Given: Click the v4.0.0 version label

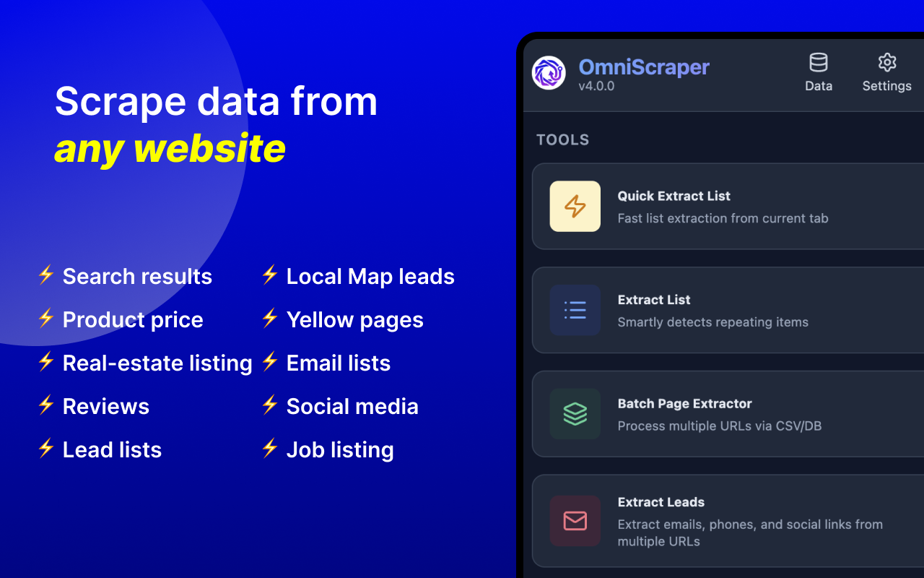Looking at the screenshot, I should [596, 86].
